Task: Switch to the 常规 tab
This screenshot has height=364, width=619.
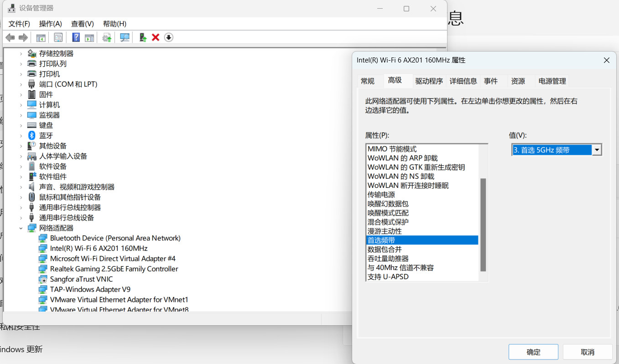Action: tap(368, 81)
